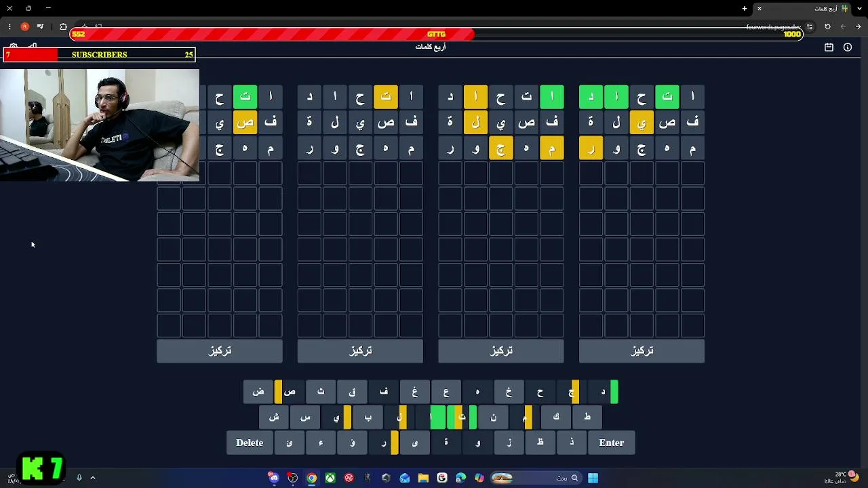868x488 pixels.
Task: Open Microsoft Edge from the taskbar
Action: [x=460, y=478]
